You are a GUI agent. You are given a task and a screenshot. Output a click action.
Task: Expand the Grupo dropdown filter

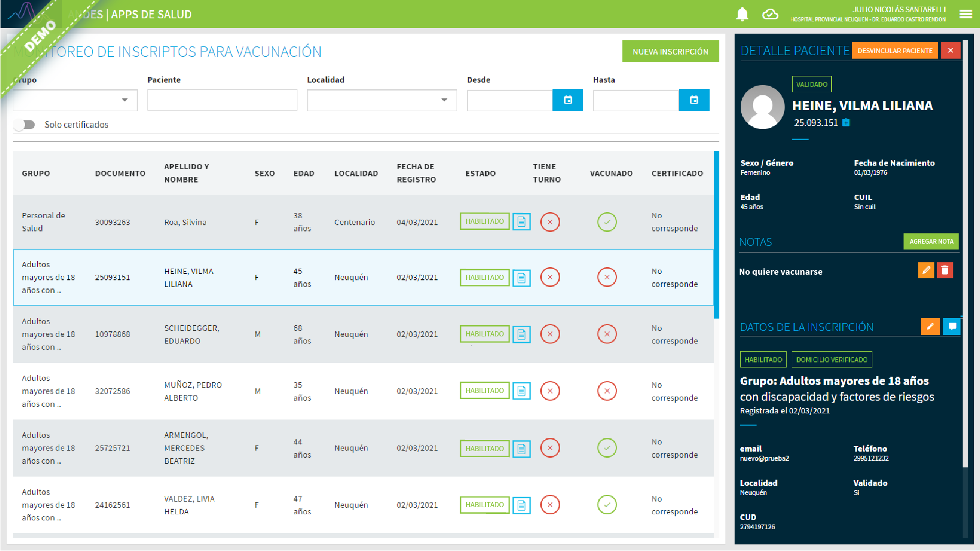point(75,100)
